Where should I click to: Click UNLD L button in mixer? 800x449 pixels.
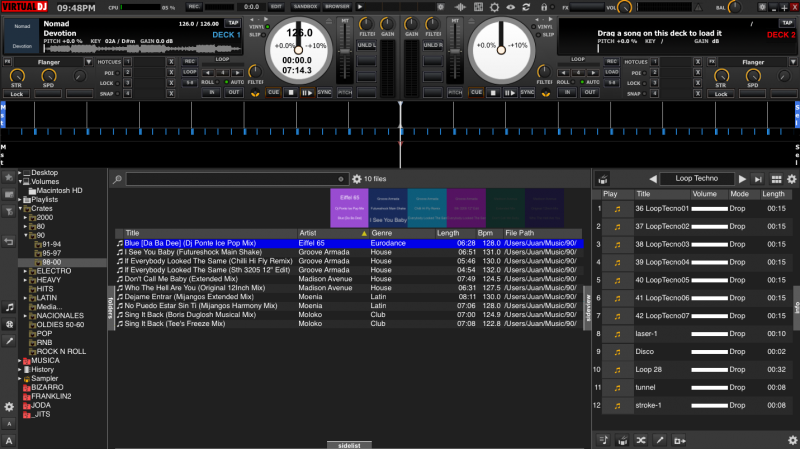point(366,45)
